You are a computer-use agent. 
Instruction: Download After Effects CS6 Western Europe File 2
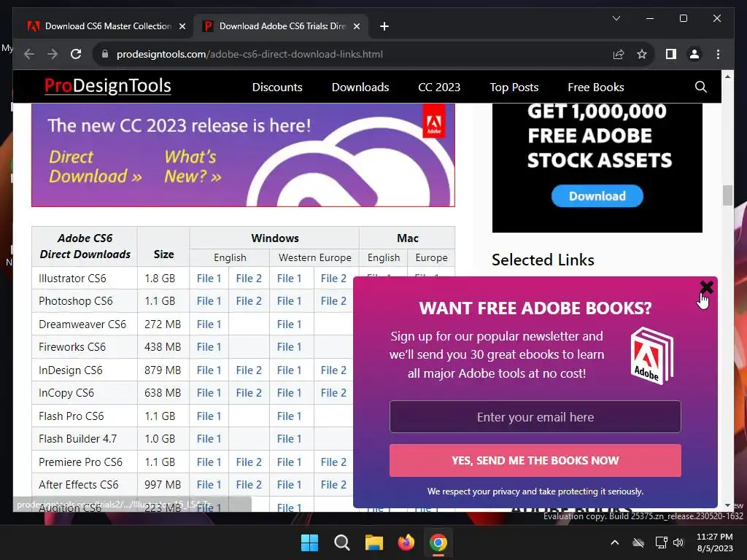click(333, 485)
